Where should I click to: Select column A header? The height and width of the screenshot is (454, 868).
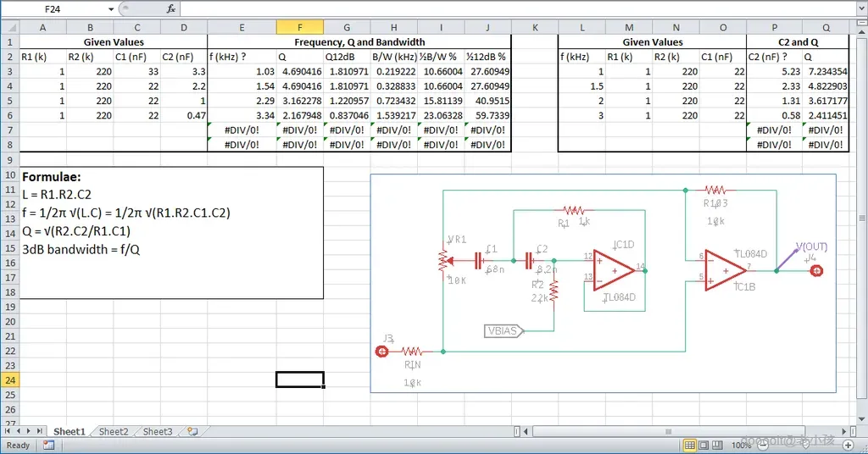(42, 27)
